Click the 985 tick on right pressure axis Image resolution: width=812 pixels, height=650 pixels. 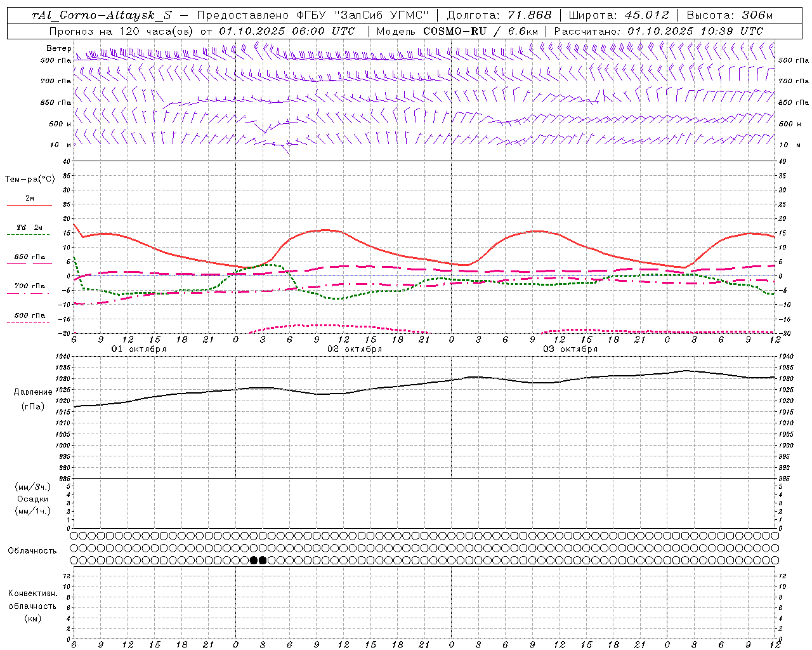[785, 479]
